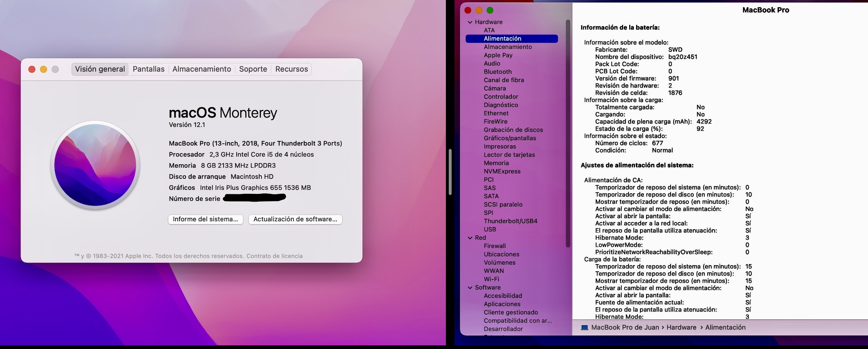Click Informe del sistema button
The width and height of the screenshot is (868, 349).
[205, 219]
